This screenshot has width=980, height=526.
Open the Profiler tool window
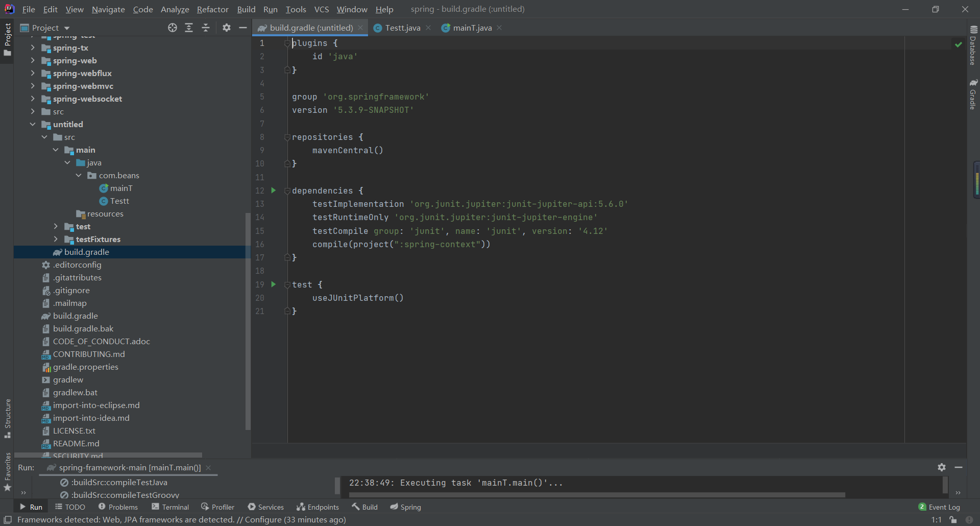coord(218,507)
